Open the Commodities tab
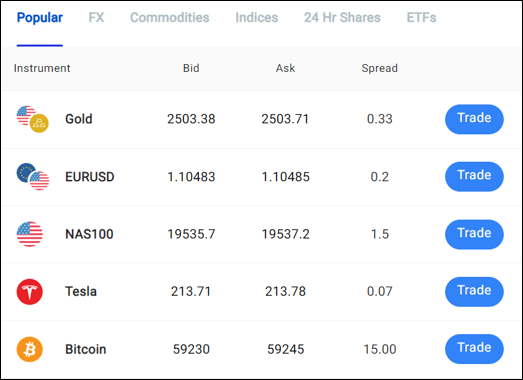 [x=170, y=18]
